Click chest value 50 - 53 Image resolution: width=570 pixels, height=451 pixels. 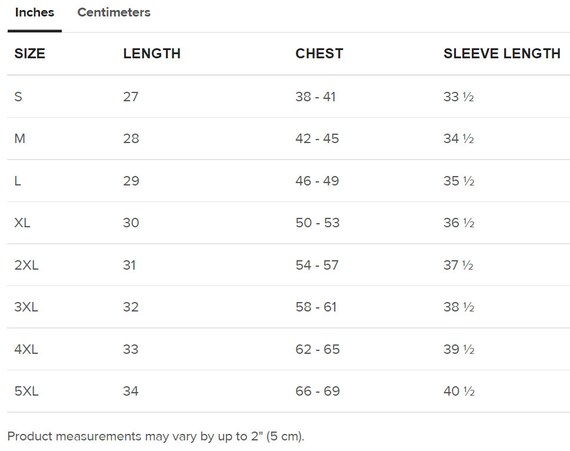317,222
